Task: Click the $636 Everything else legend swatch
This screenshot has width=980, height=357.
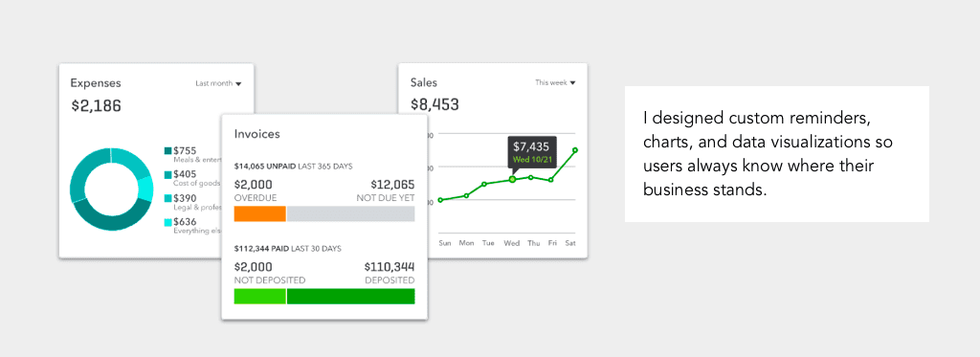Action: 167,222
